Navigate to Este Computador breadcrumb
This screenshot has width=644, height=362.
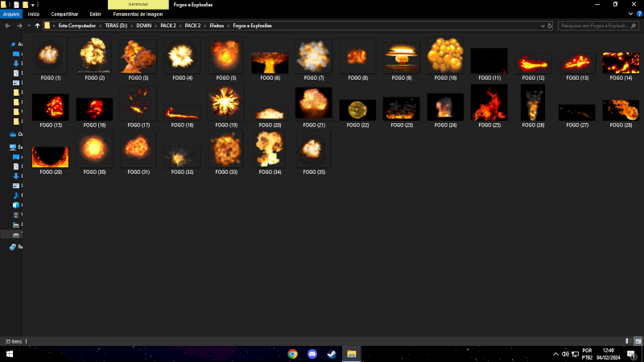76,26
